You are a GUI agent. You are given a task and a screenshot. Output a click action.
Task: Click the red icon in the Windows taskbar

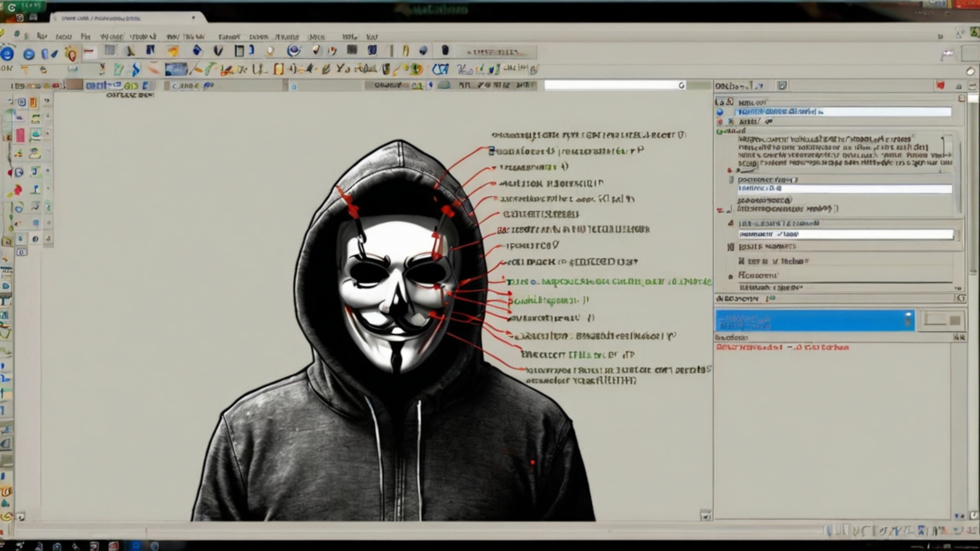pos(113,545)
